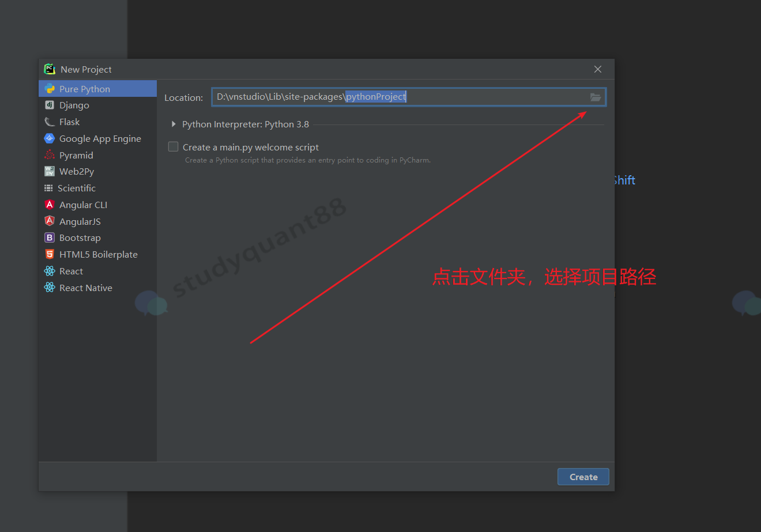Select the Web2Py icon

(x=50, y=171)
